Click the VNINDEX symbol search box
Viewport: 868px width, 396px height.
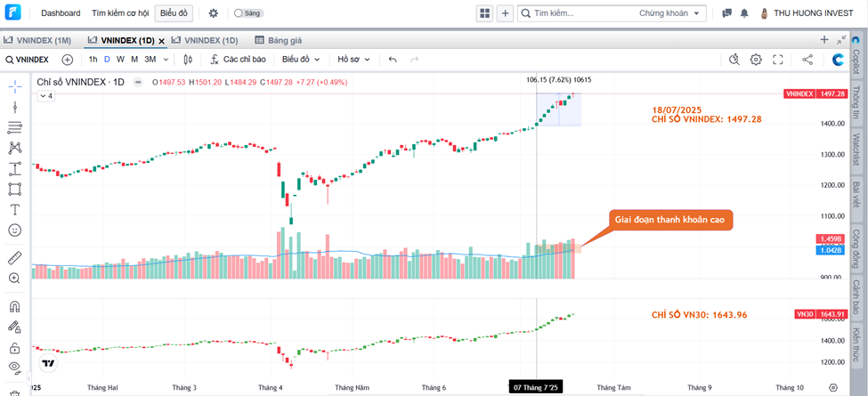(28, 60)
